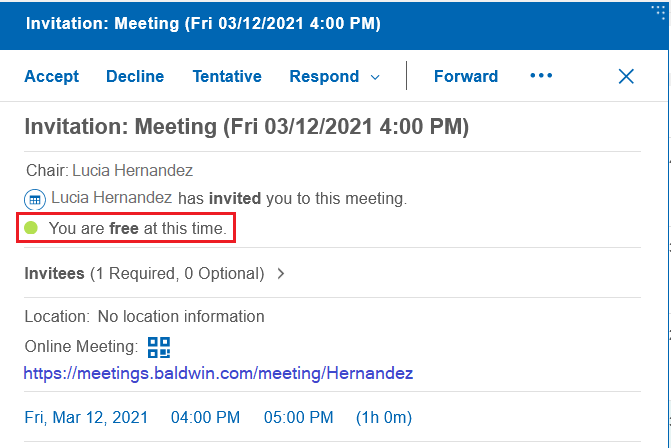Click the date Fri, Mar 12, 2021
The image size is (671, 448).
pos(86,417)
